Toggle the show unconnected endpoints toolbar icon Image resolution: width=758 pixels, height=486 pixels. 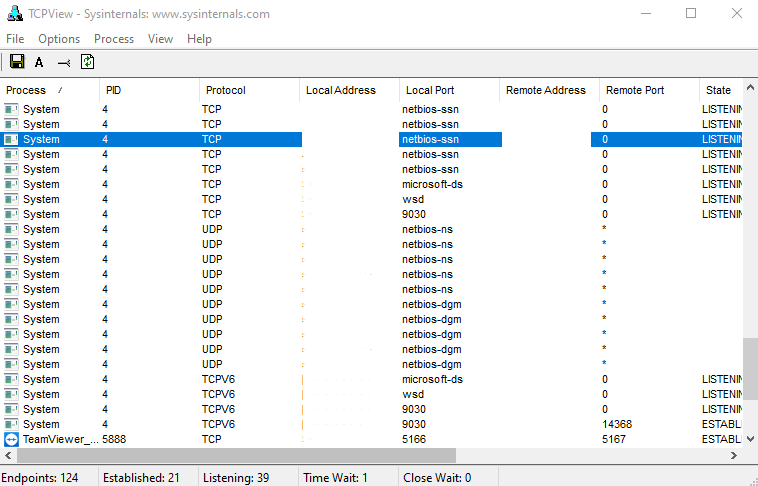coord(64,62)
